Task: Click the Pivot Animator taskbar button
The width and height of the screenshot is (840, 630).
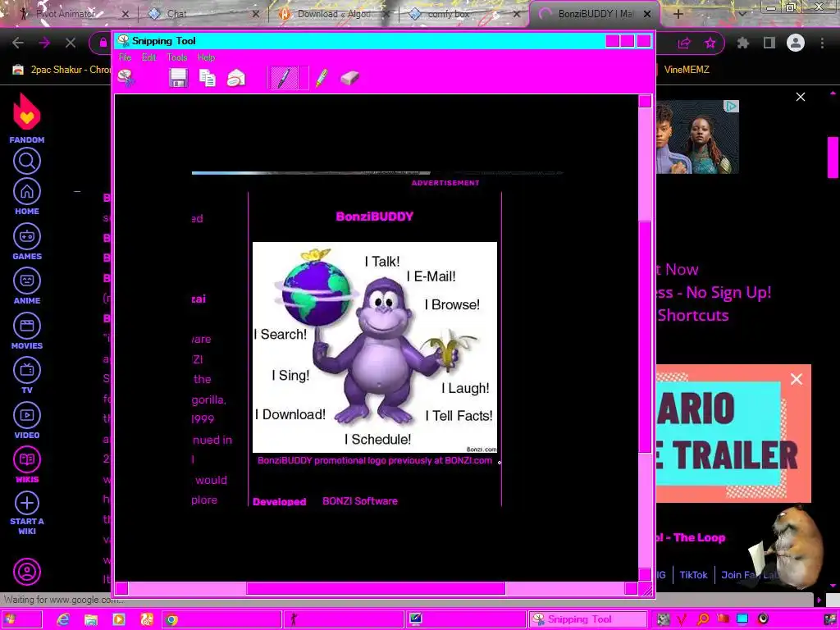Action: tap(343, 619)
